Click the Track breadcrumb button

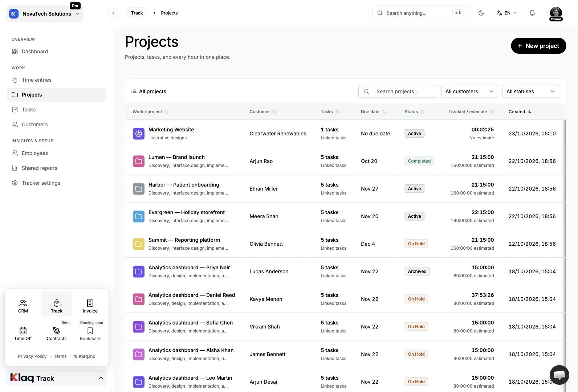(137, 13)
